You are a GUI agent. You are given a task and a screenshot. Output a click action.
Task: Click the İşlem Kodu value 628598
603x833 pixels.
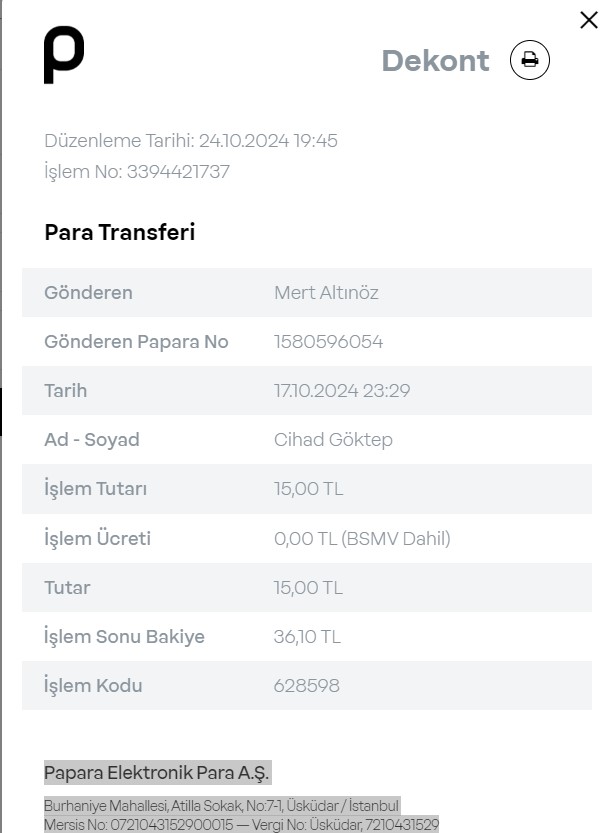click(x=307, y=685)
